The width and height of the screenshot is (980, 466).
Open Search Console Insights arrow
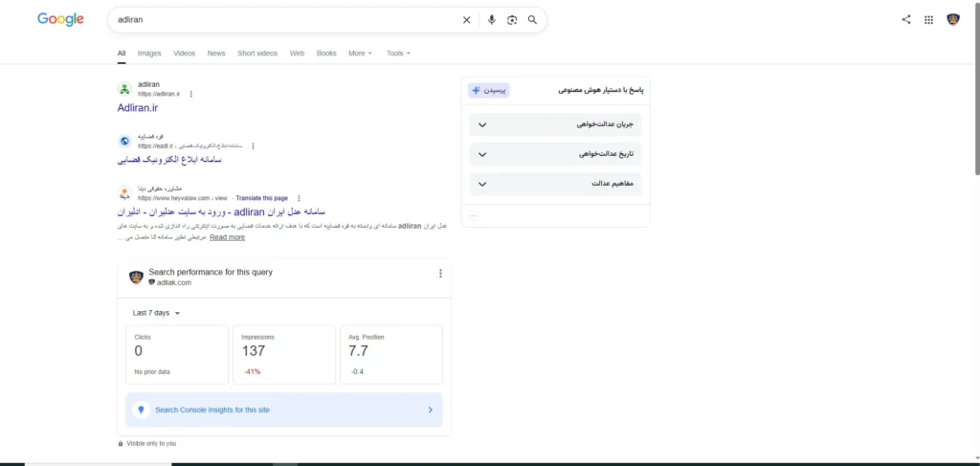tap(430, 410)
